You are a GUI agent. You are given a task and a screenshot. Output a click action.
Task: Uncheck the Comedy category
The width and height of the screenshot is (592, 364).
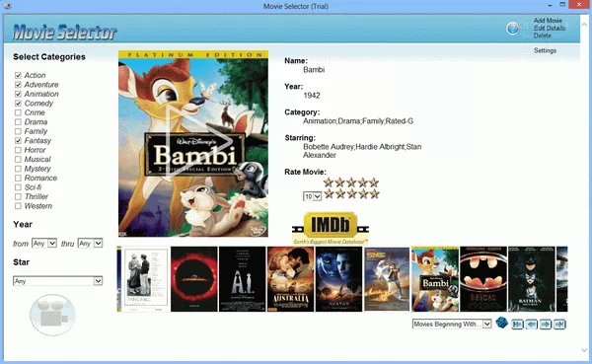click(x=18, y=104)
